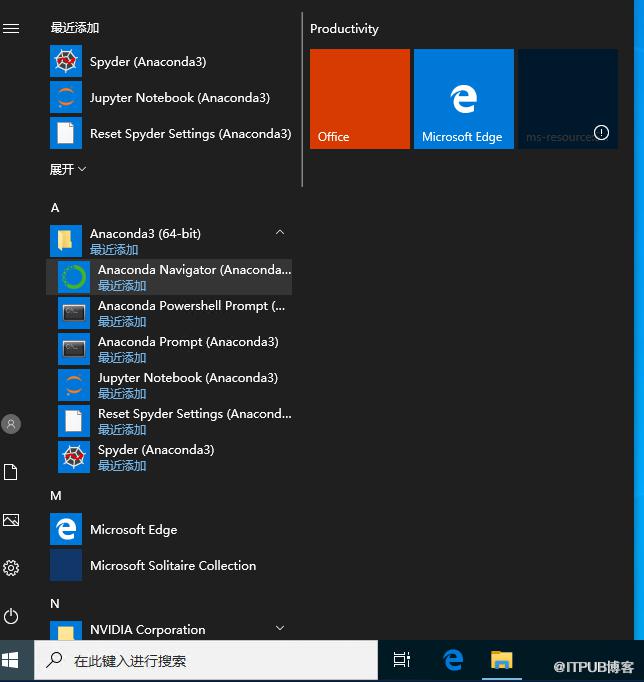Jump to letter N section header

tap(55, 604)
